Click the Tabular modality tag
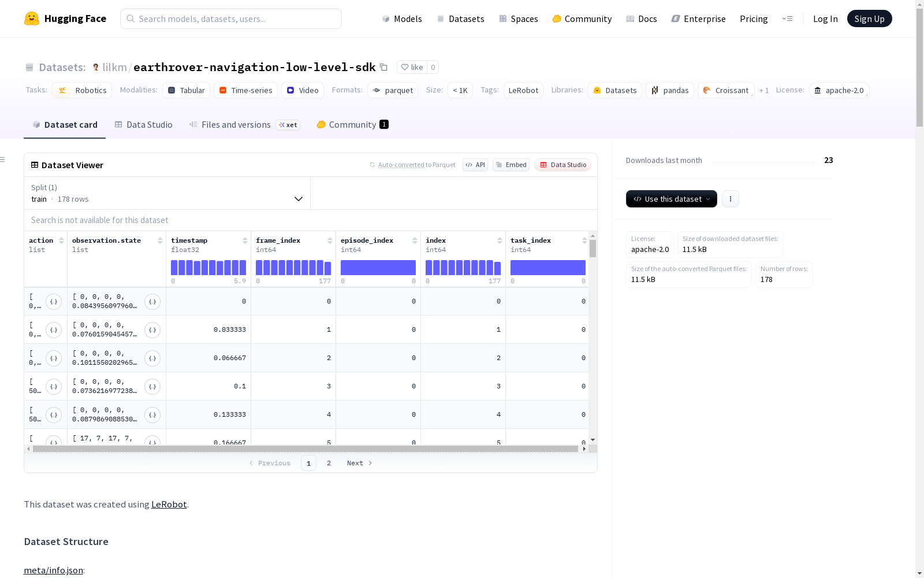This screenshot has width=924, height=578. (187, 90)
